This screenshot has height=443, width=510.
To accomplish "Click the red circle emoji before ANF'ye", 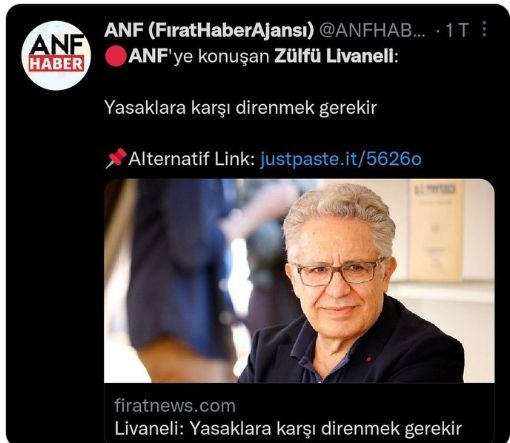I will point(116,56).
